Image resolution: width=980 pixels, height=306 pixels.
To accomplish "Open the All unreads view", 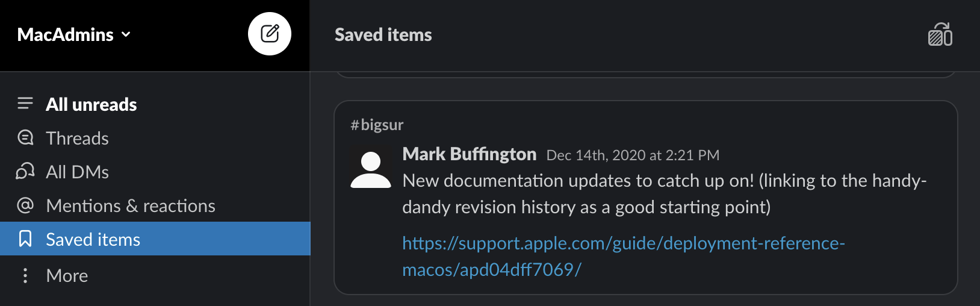I will 91,104.
